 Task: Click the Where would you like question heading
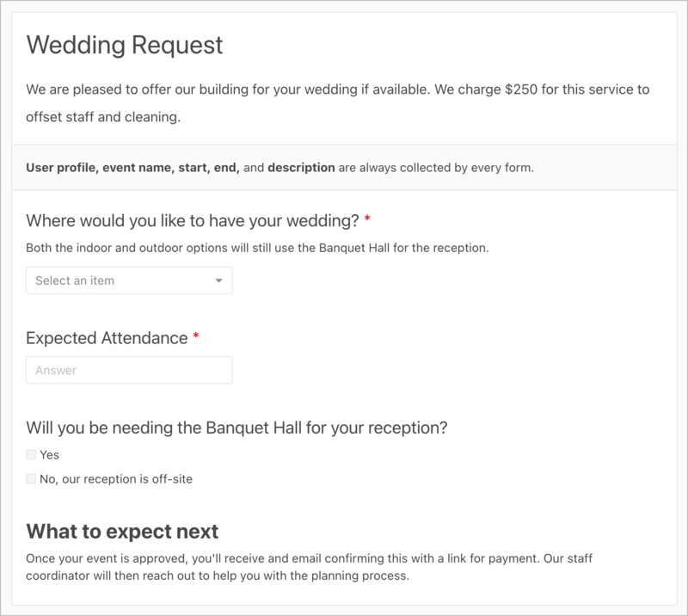(x=189, y=220)
